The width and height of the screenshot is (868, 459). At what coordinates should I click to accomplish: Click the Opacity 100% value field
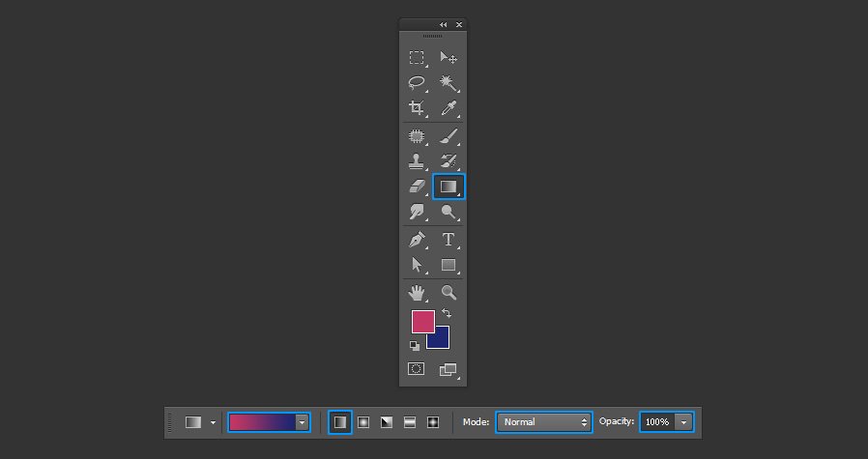[657, 422]
